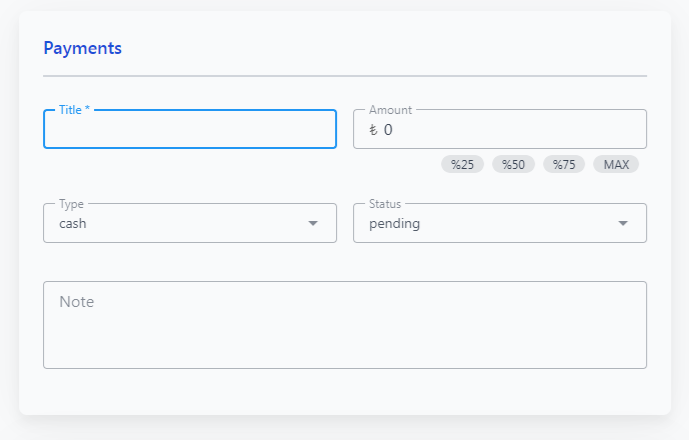
Task: Click the Type dropdown arrow icon
Action: pyautogui.click(x=313, y=223)
